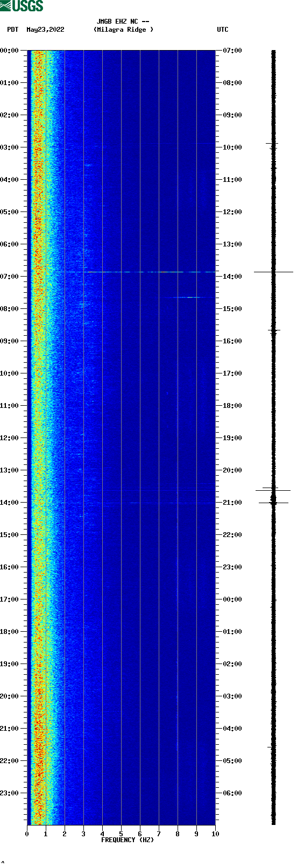Viewport: 297px width, 868px height.
Task: Click the PDT timezone label
Action: pyautogui.click(x=13, y=30)
